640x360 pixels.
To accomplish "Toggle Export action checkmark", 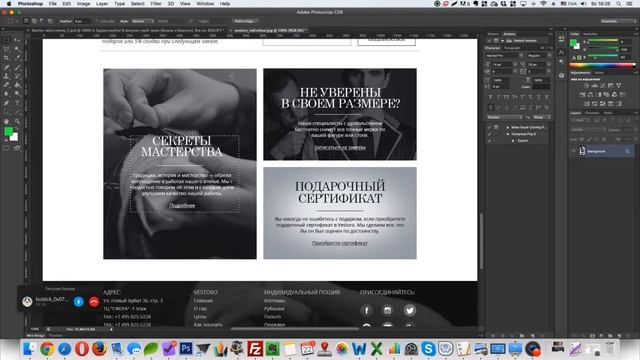I will (489, 140).
